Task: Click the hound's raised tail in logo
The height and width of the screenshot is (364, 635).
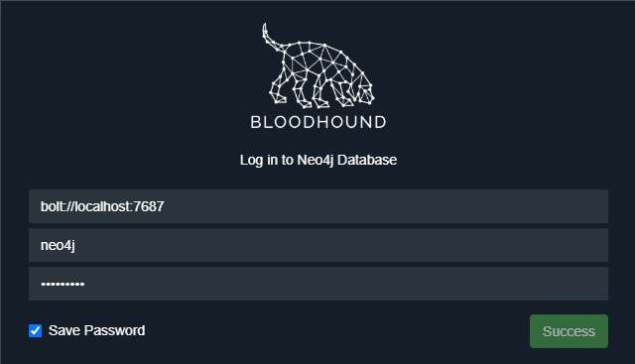Action: [271, 38]
